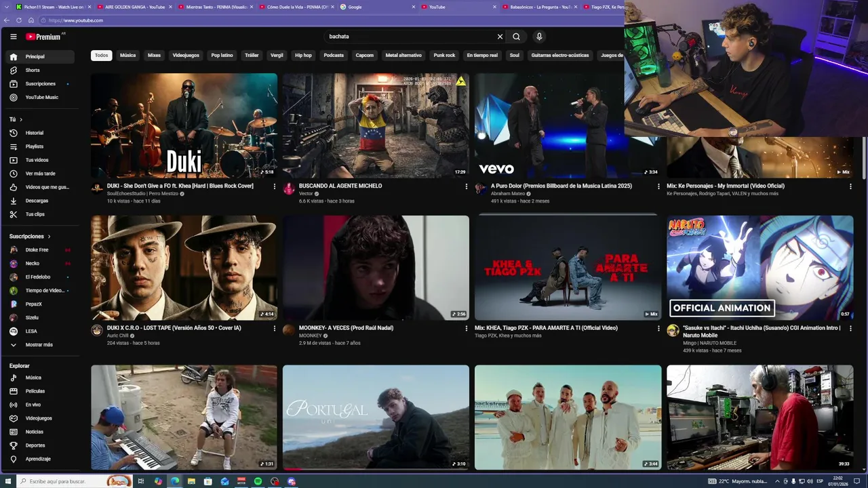Open Auric Chill channel avatar

[x=97, y=330]
